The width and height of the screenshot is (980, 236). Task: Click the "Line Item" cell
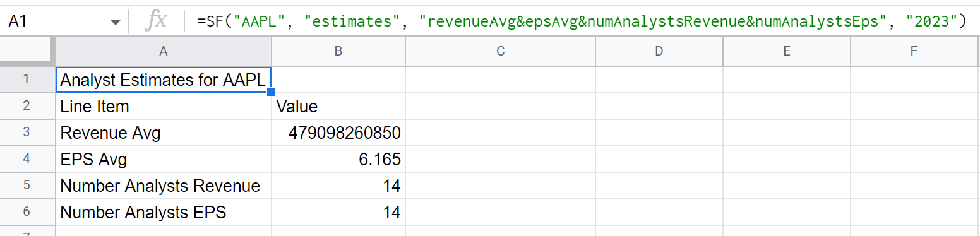[164, 106]
